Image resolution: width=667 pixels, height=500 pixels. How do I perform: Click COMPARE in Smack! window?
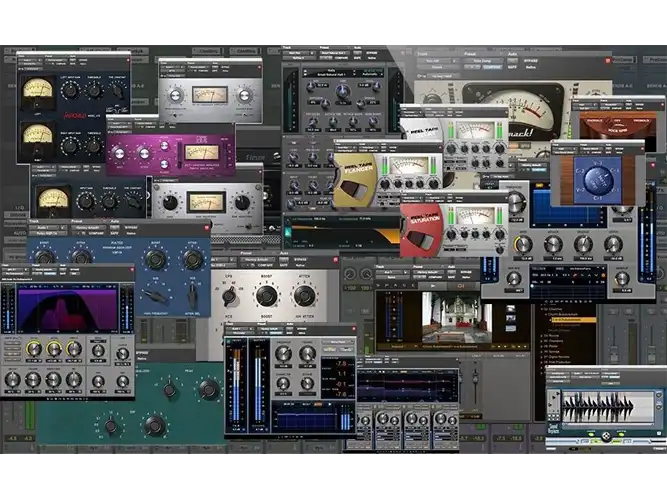(x=492, y=67)
